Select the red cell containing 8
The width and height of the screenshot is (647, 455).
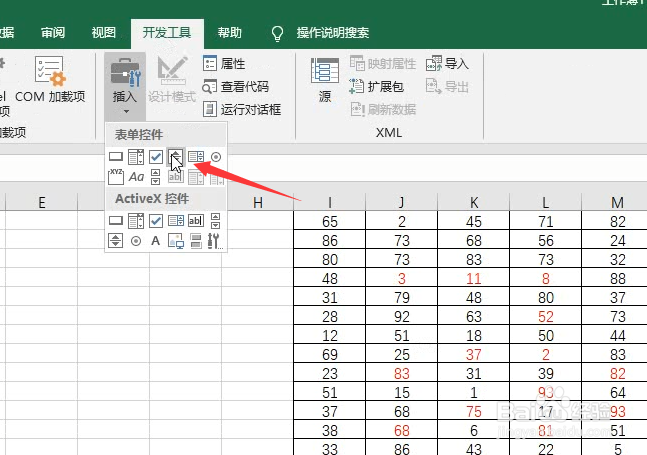(545, 278)
